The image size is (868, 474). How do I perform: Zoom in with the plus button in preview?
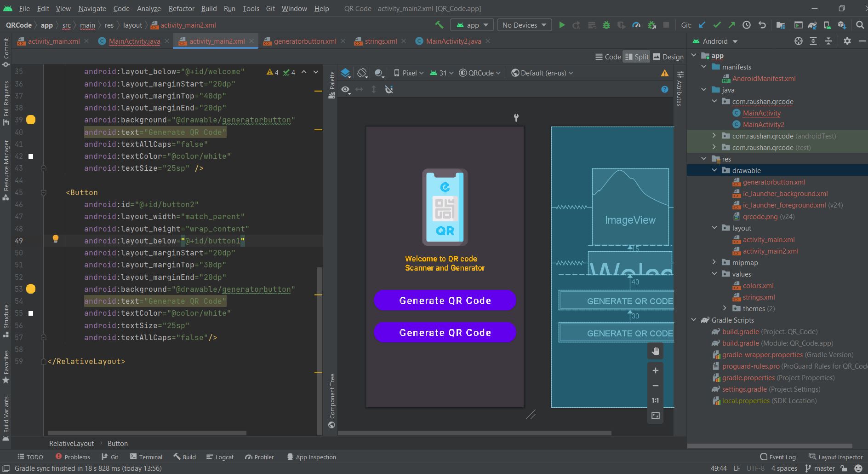coord(656,370)
